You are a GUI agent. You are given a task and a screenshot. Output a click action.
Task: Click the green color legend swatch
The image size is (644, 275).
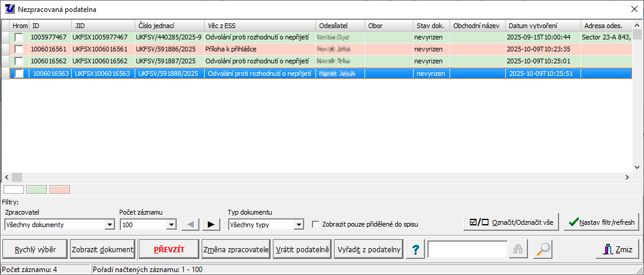click(x=37, y=190)
